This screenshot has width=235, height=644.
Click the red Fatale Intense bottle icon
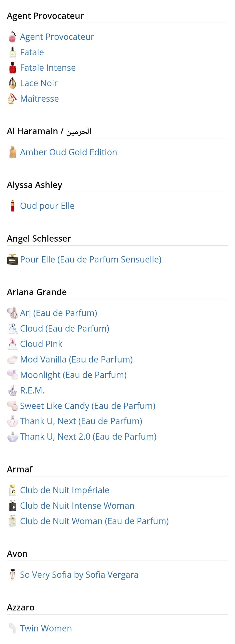tap(12, 68)
